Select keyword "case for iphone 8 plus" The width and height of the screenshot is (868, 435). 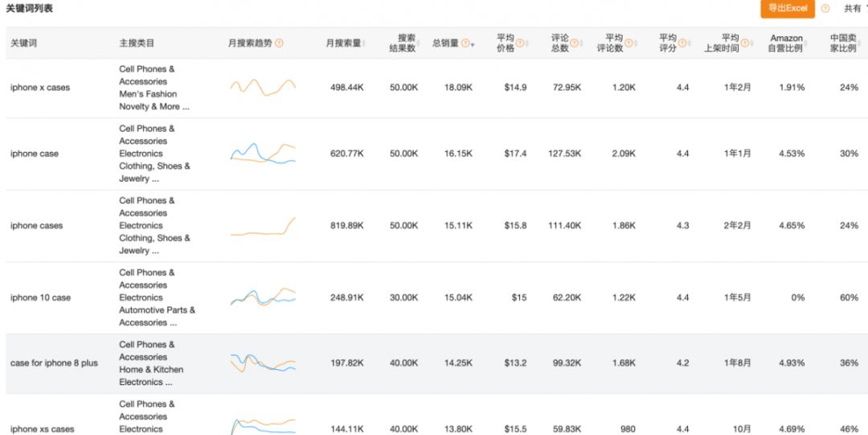[x=54, y=363]
